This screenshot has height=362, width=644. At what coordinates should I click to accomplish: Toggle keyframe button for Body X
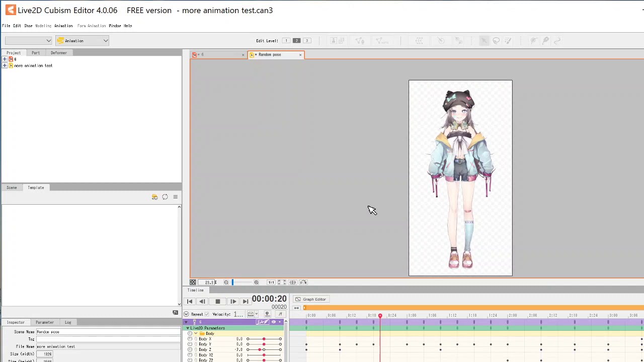pos(190,339)
